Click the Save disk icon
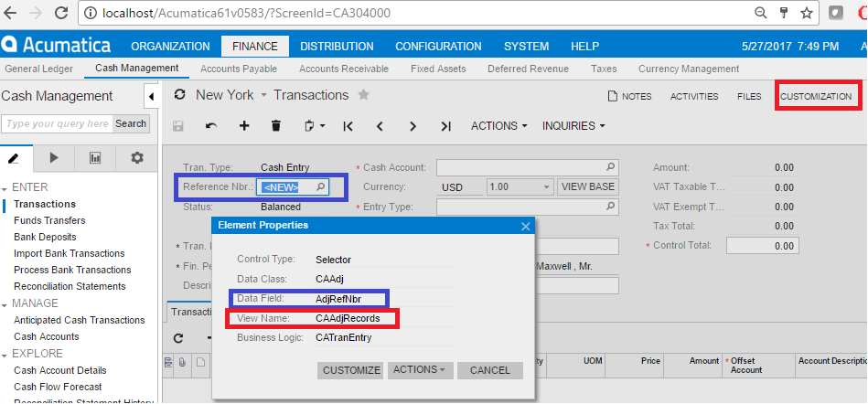The height and width of the screenshot is (404, 868). pos(178,126)
